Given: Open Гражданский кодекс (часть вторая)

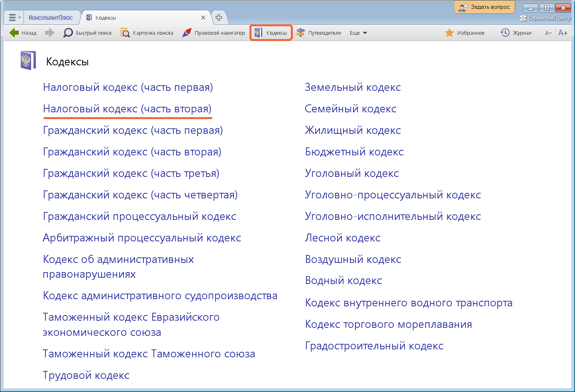Looking at the screenshot, I should (x=132, y=152).
